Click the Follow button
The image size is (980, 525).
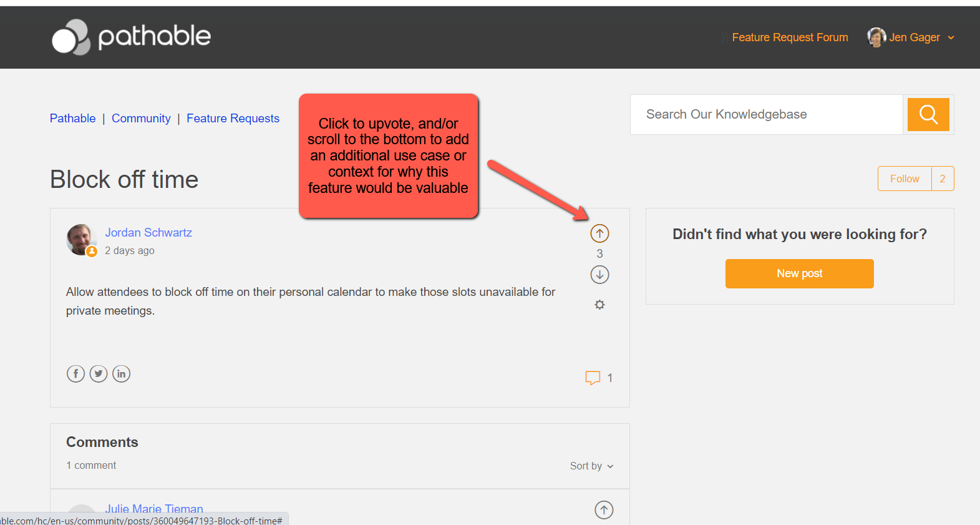[x=905, y=179]
